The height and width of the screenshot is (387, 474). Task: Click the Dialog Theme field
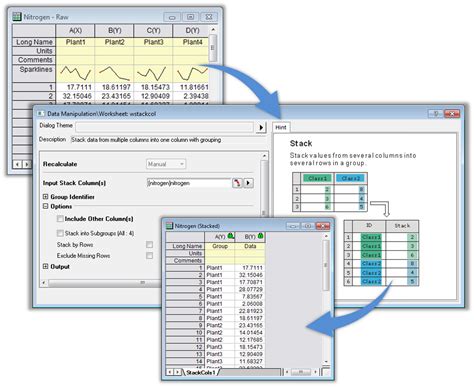coord(165,127)
